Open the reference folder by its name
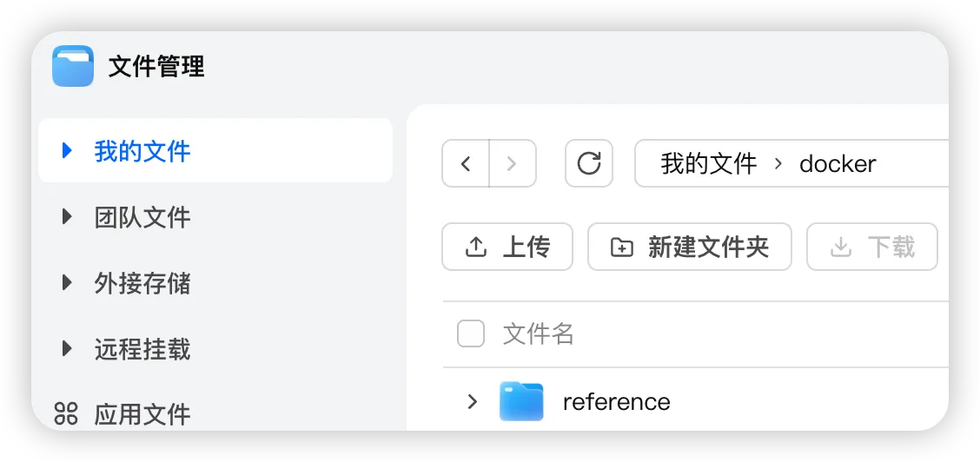The width and height of the screenshot is (980, 462). pyautogui.click(x=616, y=401)
